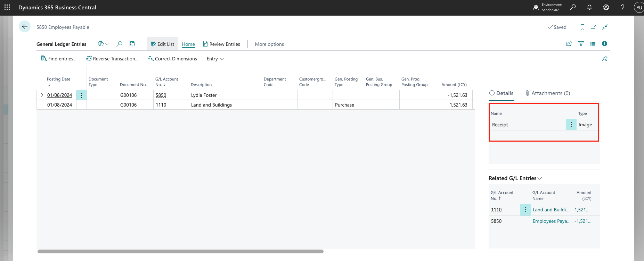Viewport: 644px width, 261px height.
Task: Open row menu for Lydia Foster entry
Action: pyautogui.click(x=81, y=95)
